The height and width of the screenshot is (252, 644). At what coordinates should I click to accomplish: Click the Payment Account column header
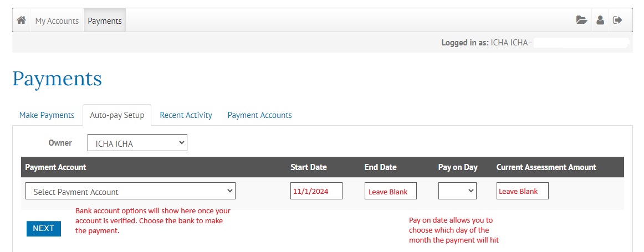[x=56, y=167]
